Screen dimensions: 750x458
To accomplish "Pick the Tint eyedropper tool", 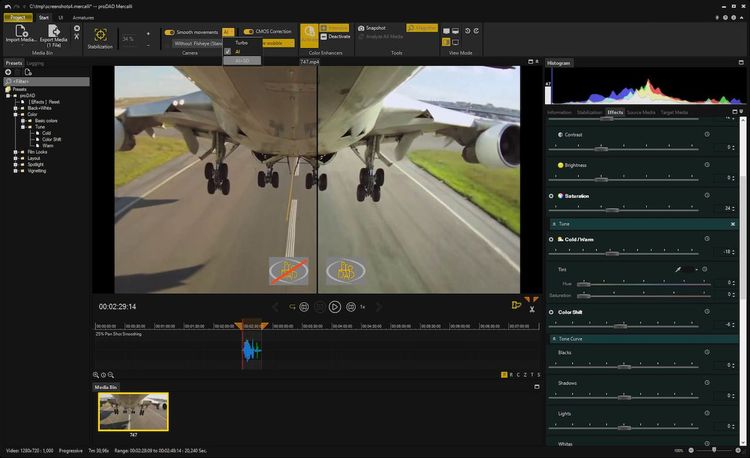I will [678, 270].
